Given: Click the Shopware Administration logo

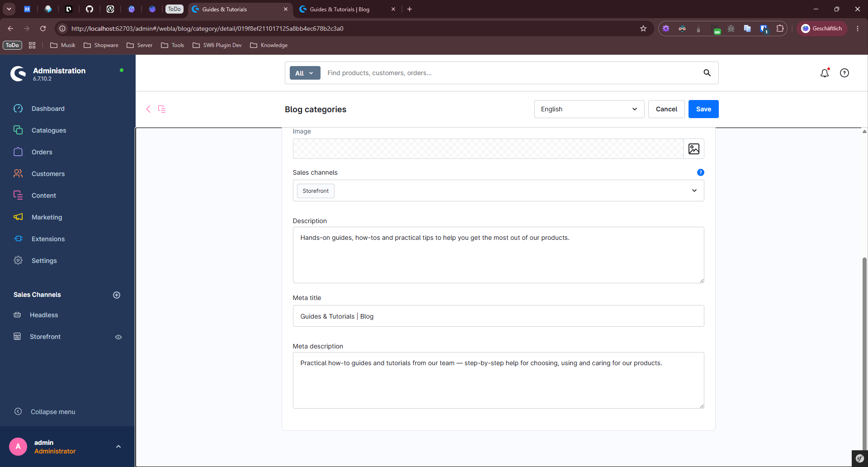Looking at the screenshot, I should coord(19,74).
